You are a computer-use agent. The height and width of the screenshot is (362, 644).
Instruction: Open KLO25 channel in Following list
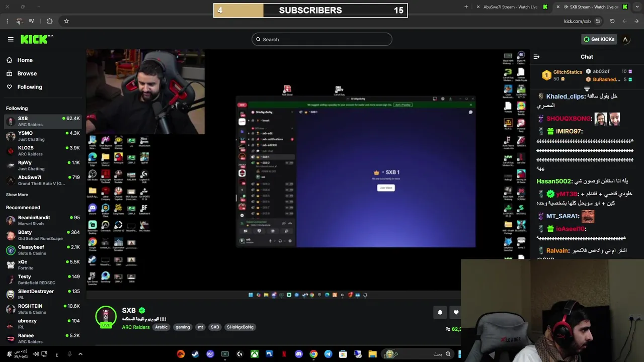pos(43,151)
